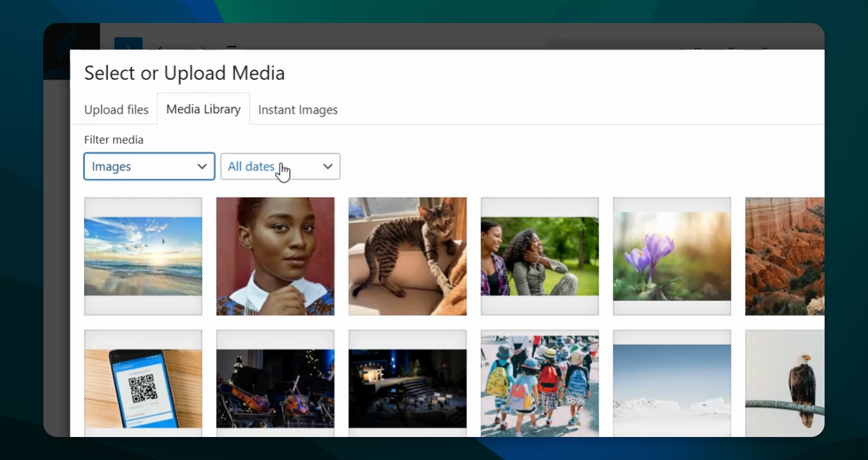Select the two women in park thumbnail
This screenshot has height=460, width=868.
[540, 256]
